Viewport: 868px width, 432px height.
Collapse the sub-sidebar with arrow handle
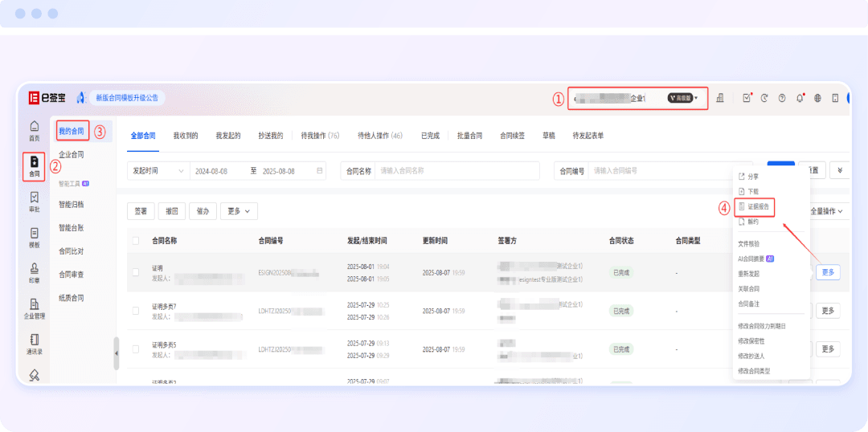pyautogui.click(x=117, y=353)
